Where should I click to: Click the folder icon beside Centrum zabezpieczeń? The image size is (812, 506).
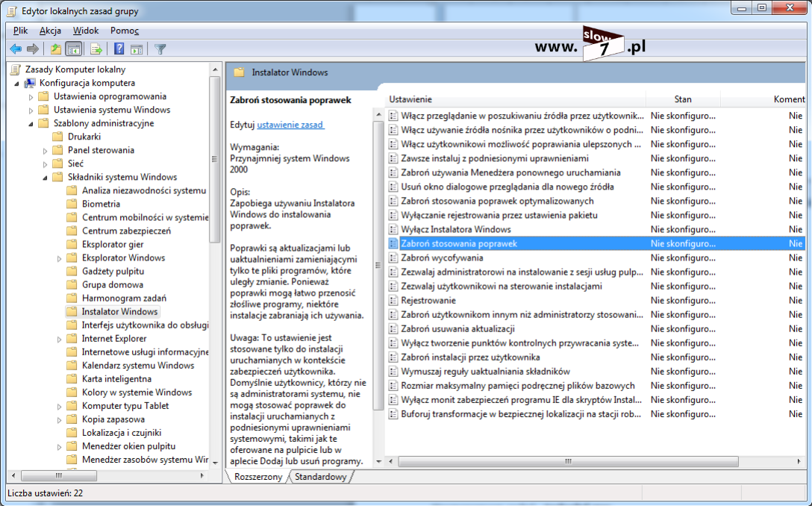tap(72, 231)
